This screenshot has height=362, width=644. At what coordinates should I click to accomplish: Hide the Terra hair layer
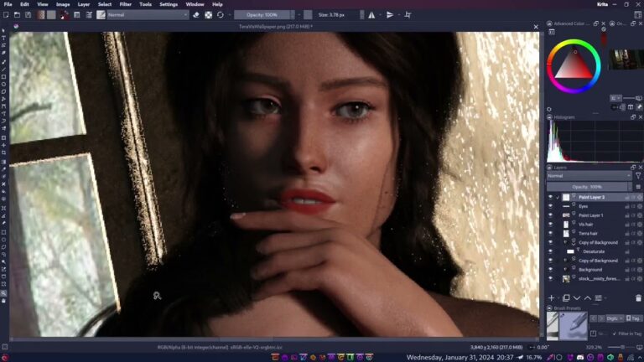tap(550, 234)
